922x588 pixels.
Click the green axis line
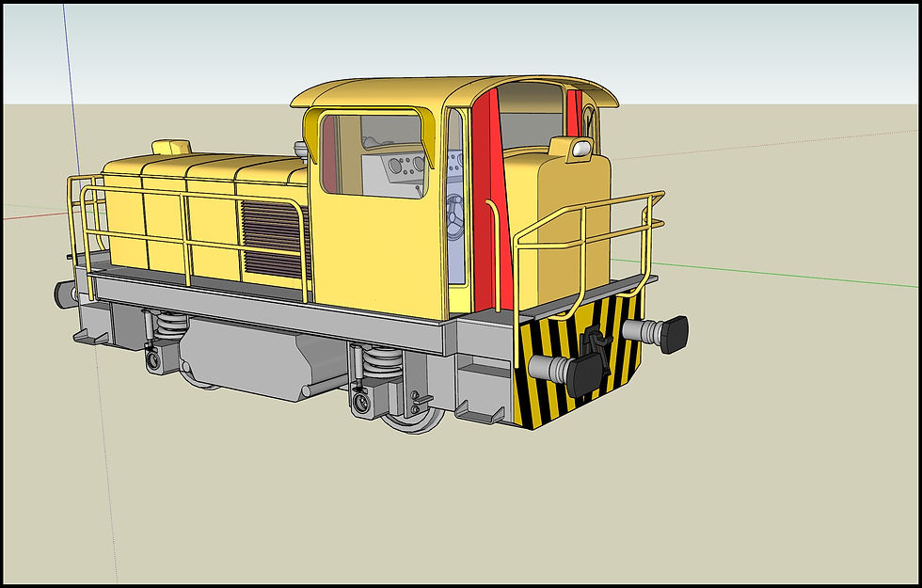[x=764, y=272]
